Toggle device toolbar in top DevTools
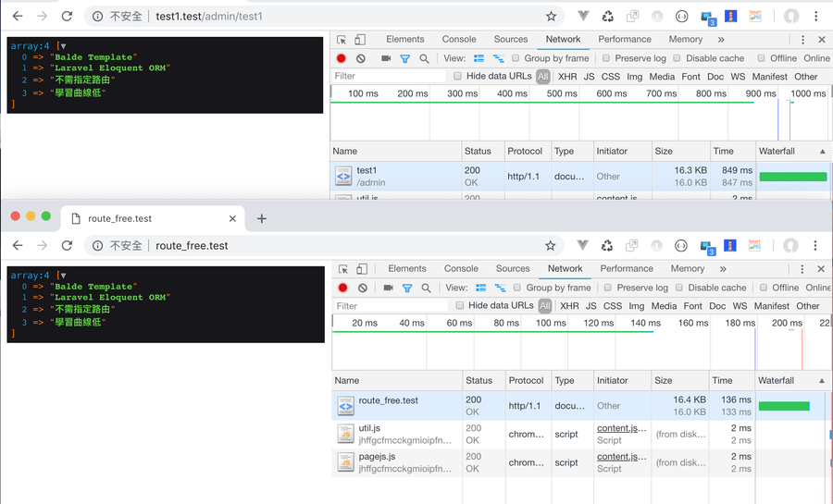 360,39
